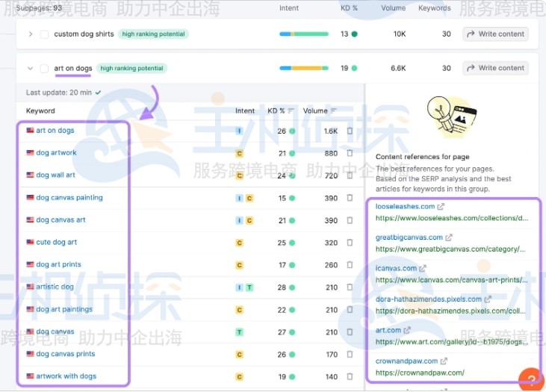546x392 pixels.
Task: Open the https://crownandpaw.com/ URL
Action: coord(420,373)
